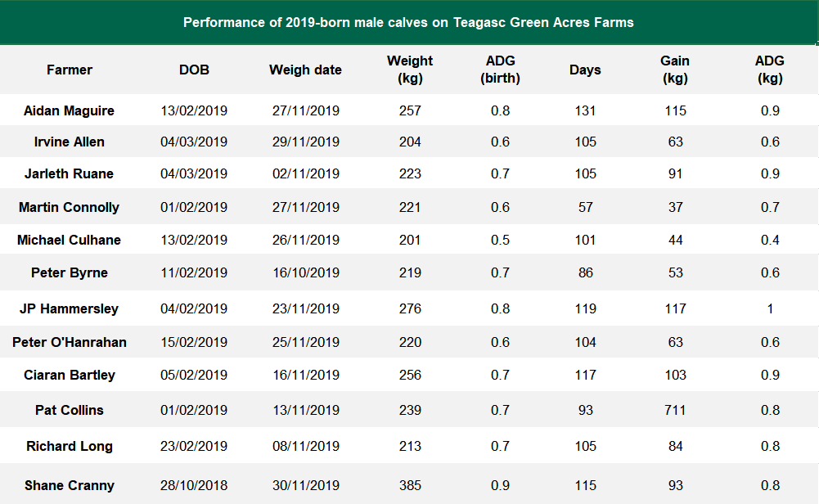Select the Weigh date column header
Screen dimensions: 819x504
[x=305, y=70]
